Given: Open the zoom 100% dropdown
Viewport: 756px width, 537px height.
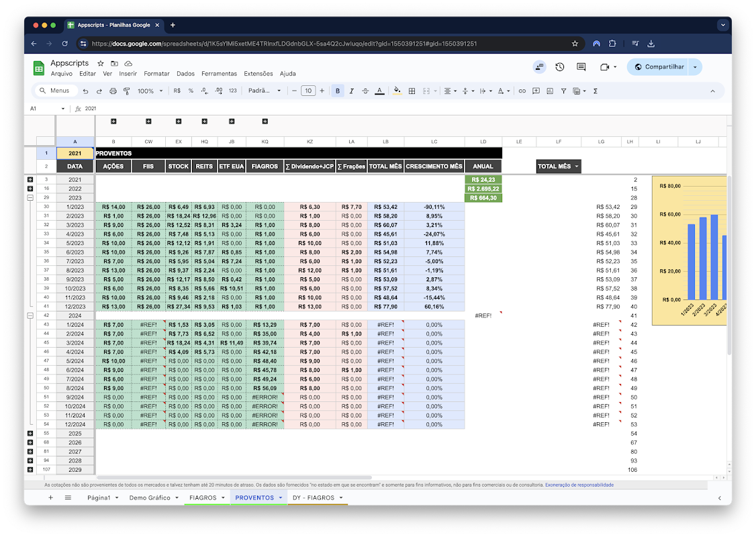Looking at the screenshot, I should (x=150, y=91).
